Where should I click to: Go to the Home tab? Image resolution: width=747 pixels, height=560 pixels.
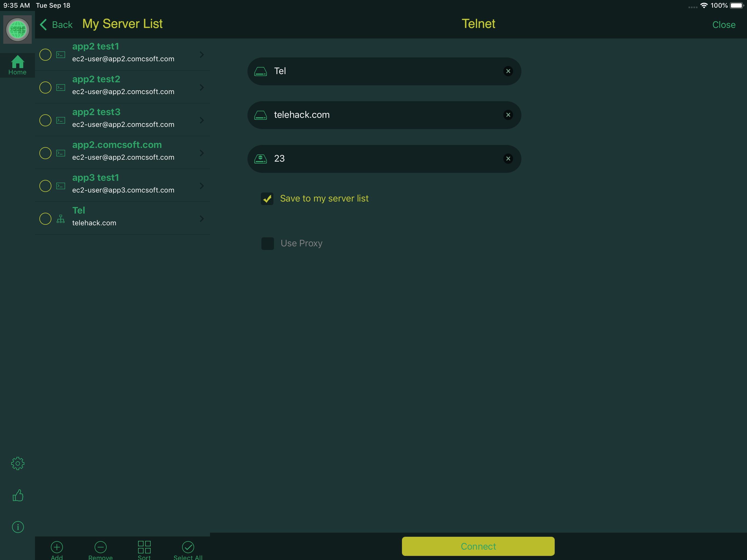pyautogui.click(x=17, y=65)
